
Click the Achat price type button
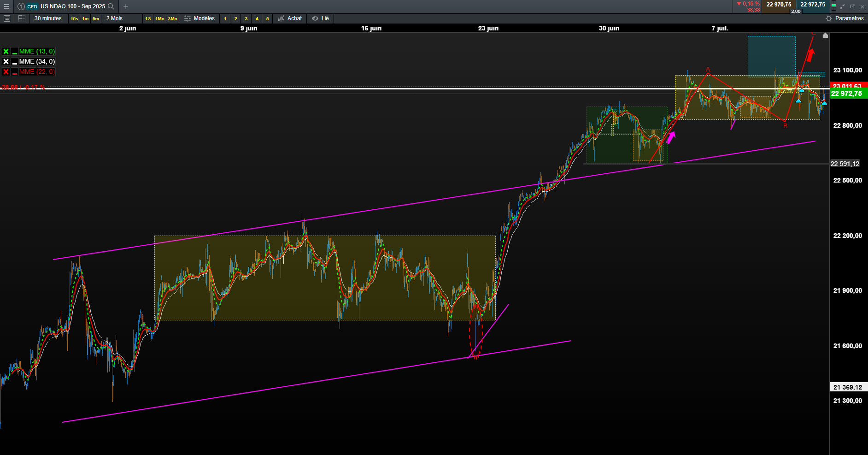pos(290,18)
